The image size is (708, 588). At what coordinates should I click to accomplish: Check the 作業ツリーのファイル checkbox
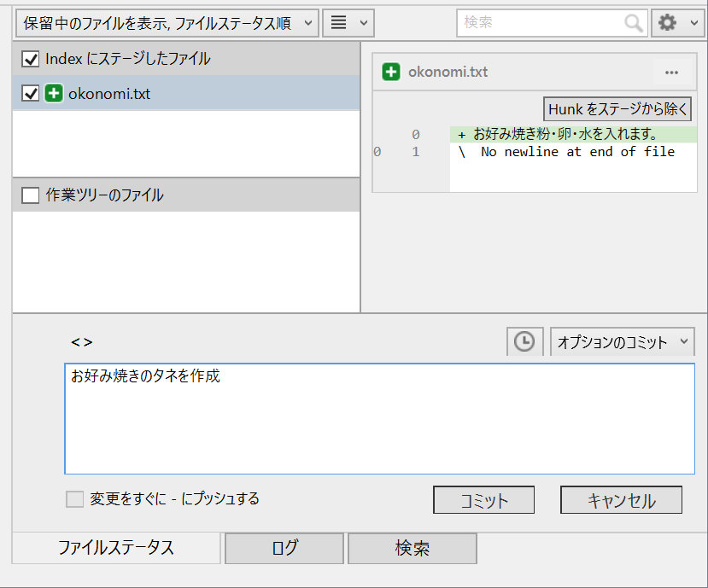[30, 195]
